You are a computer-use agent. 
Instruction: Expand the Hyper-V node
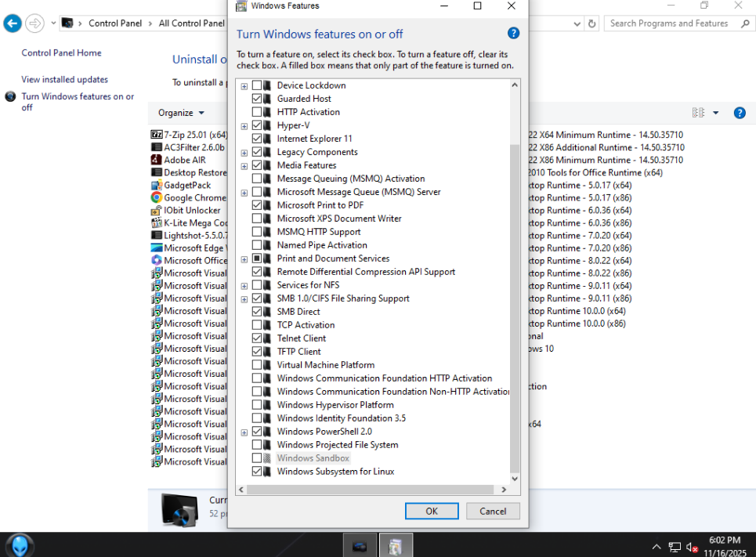coord(244,126)
